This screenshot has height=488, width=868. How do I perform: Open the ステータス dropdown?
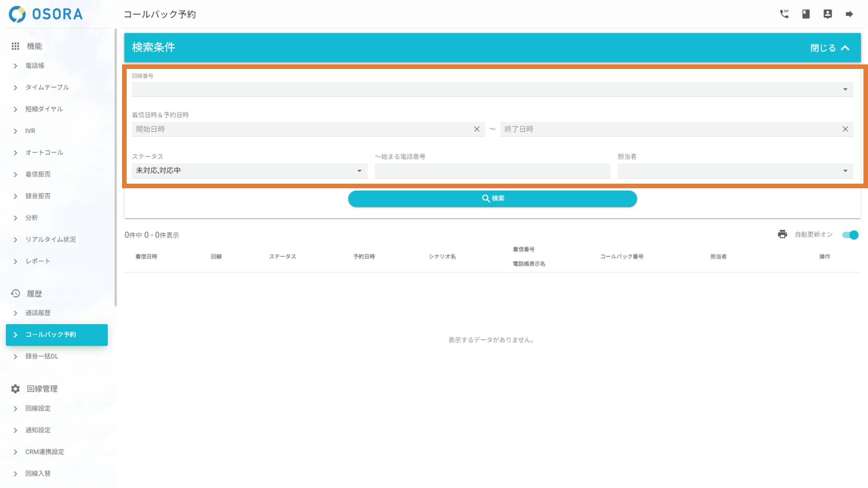pos(249,171)
